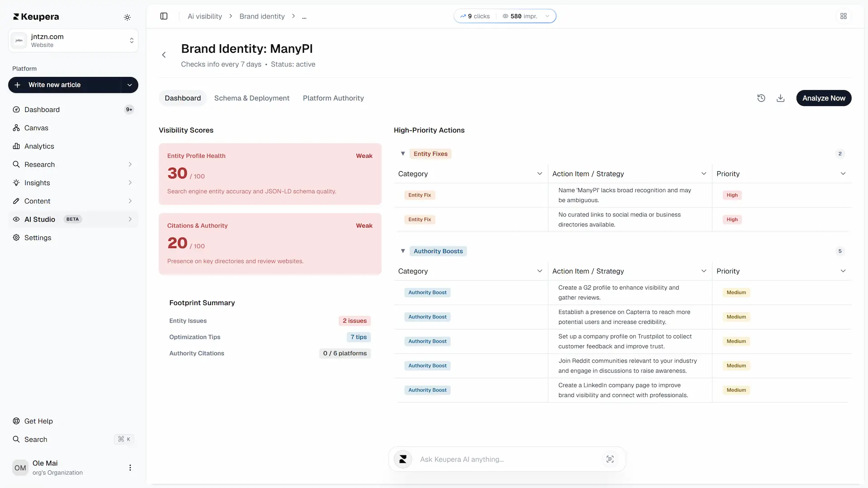Screen dimensions: 868x488
Task: Click the plus icon on Write new article
Action: pos(17,85)
